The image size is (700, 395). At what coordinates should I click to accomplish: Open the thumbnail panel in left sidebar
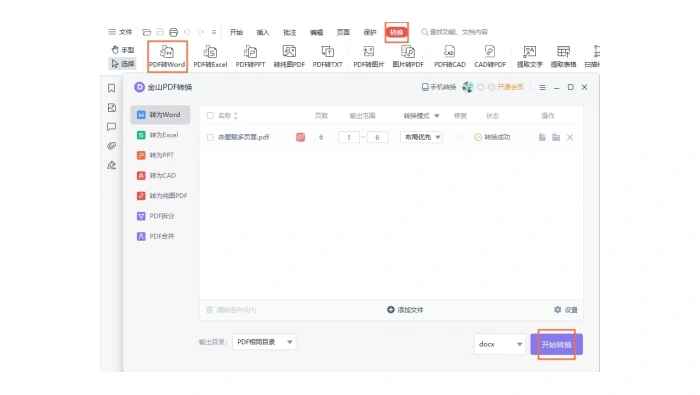112,108
